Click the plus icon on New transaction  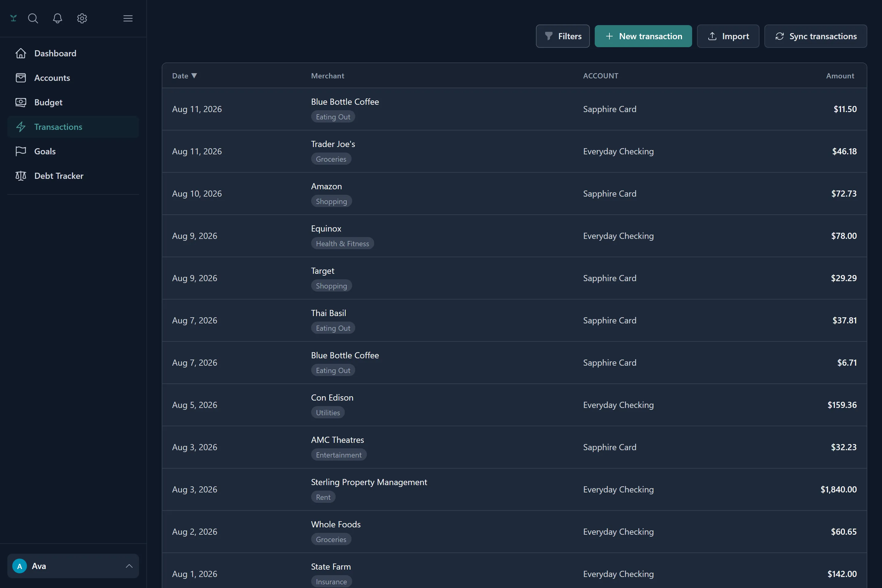(609, 36)
